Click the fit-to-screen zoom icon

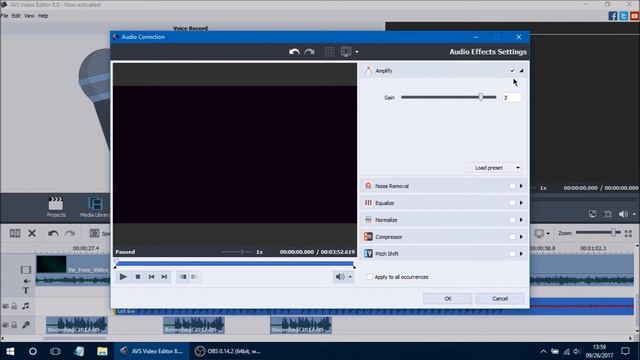tap(628, 233)
